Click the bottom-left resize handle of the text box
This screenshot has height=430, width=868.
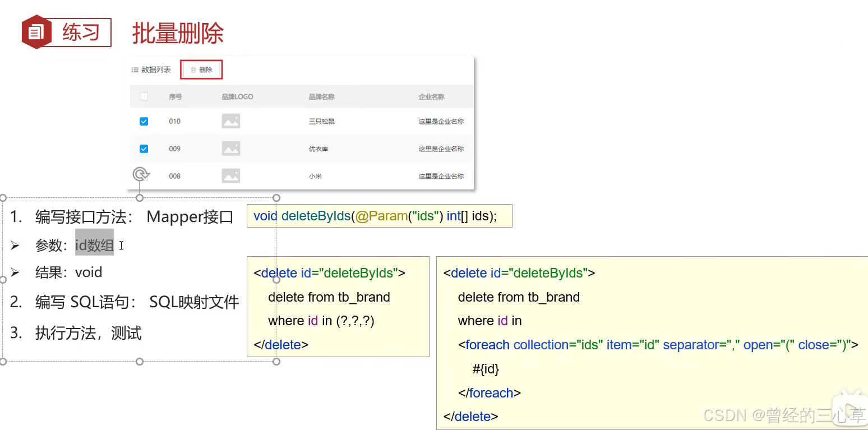[3, 362]
